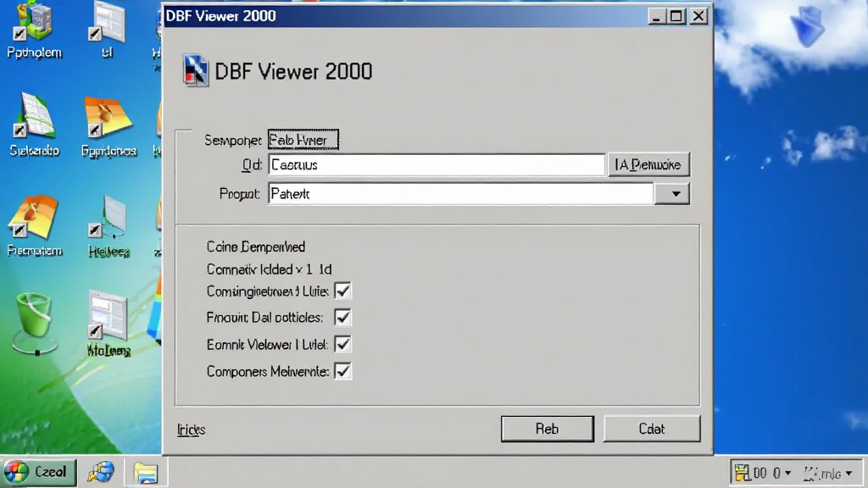868x488 pixels.
Task: Close the DBF Viewer 2000 window
Action: (698, 16)
